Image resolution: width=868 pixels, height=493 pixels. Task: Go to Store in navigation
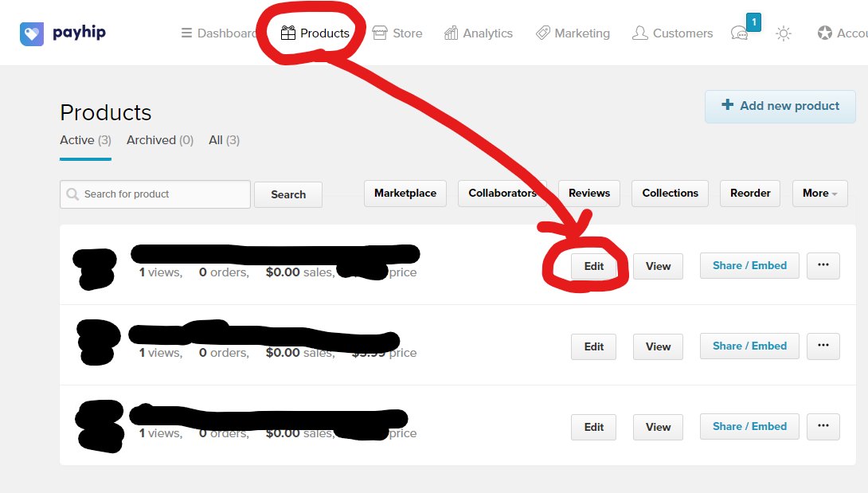point(397,33)
